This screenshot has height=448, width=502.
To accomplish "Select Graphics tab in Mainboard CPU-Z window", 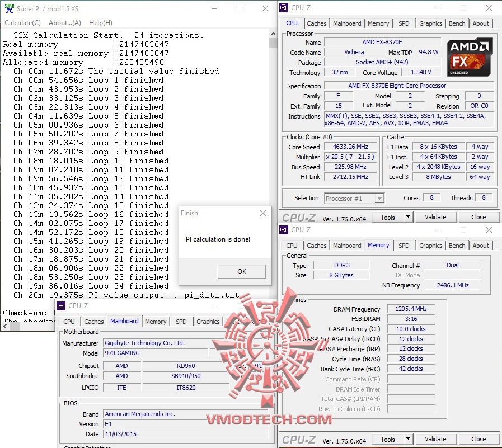I will click(208, 322).
